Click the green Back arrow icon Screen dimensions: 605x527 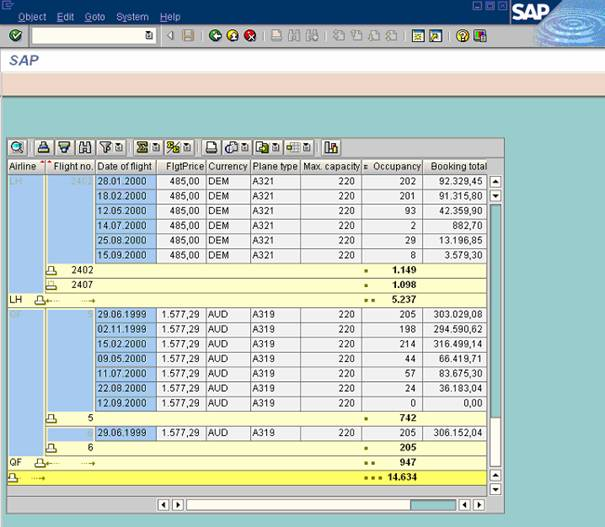(215, 36)
